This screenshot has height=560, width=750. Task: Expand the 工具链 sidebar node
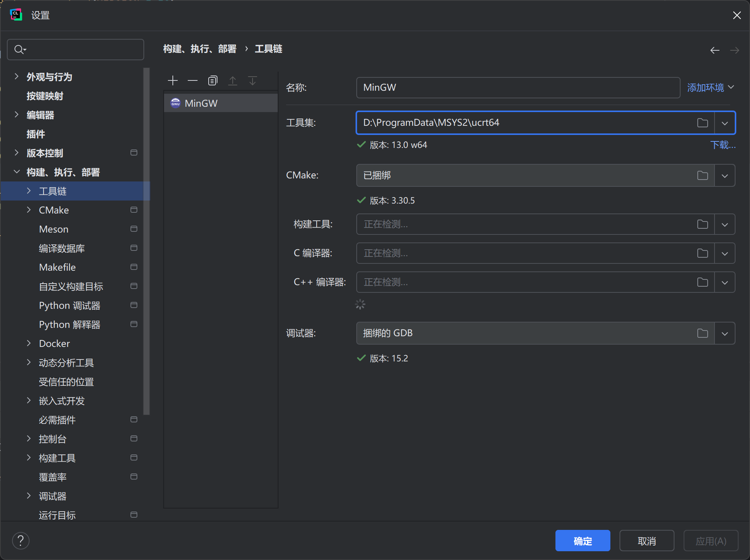pos(29,191)
